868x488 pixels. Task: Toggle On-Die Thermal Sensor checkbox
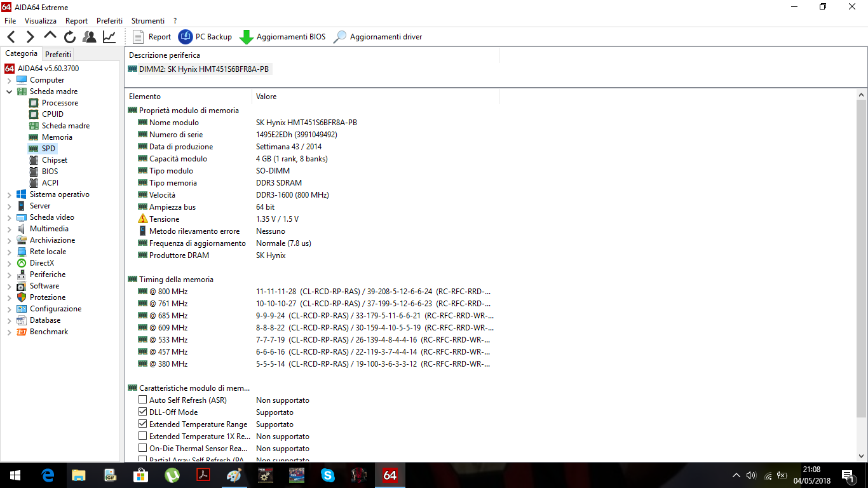pyautogui.click(x=142, y=449)
